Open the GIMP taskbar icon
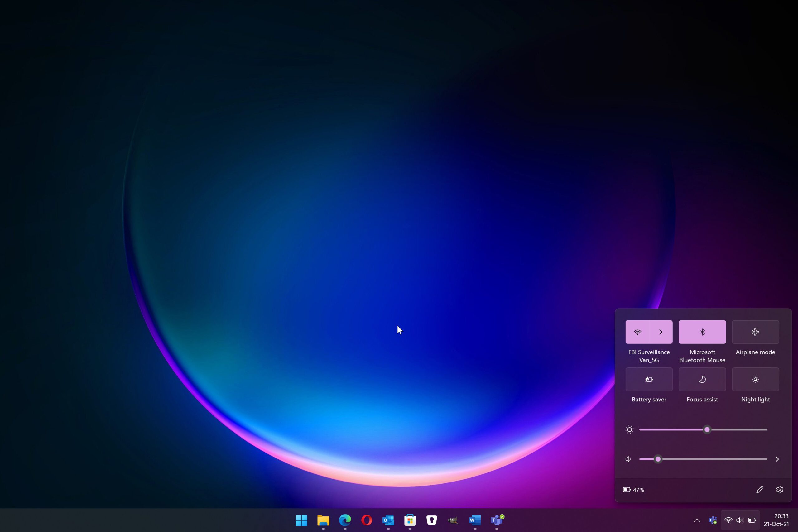 tap(453, 520)
